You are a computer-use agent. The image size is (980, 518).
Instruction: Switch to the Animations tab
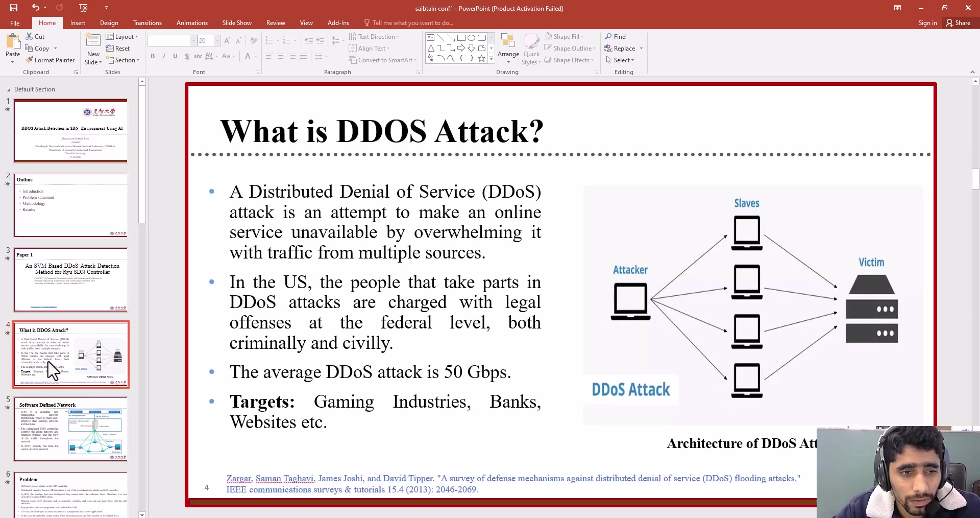tap(192, 22)
